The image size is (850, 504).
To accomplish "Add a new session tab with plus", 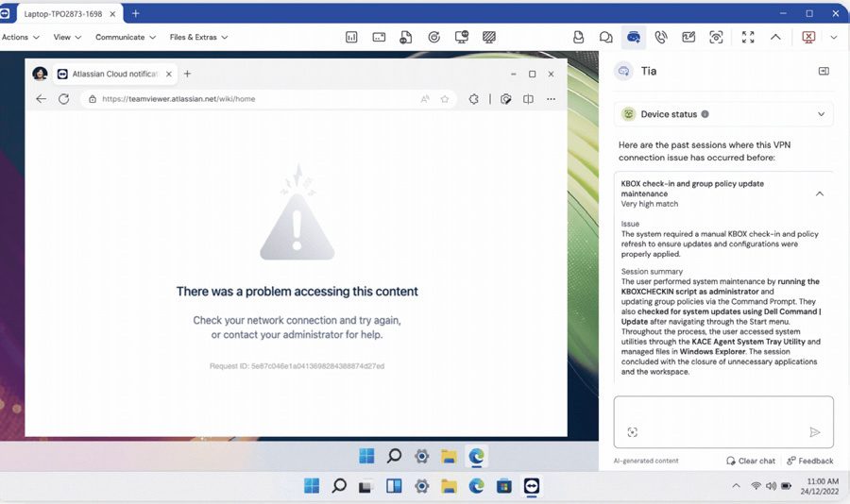I will pyautogui.click(x=135, y=13).
